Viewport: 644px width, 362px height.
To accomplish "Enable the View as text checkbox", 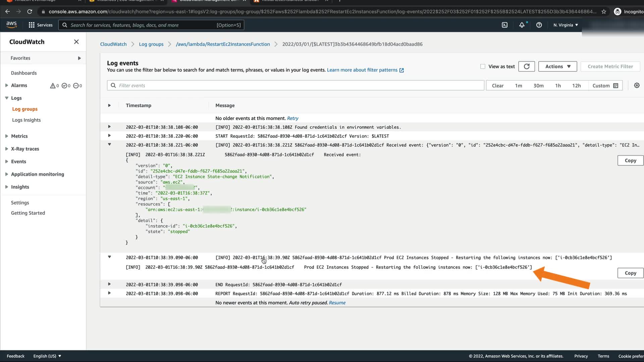I will pyautogui.click(x=483, y=66).
